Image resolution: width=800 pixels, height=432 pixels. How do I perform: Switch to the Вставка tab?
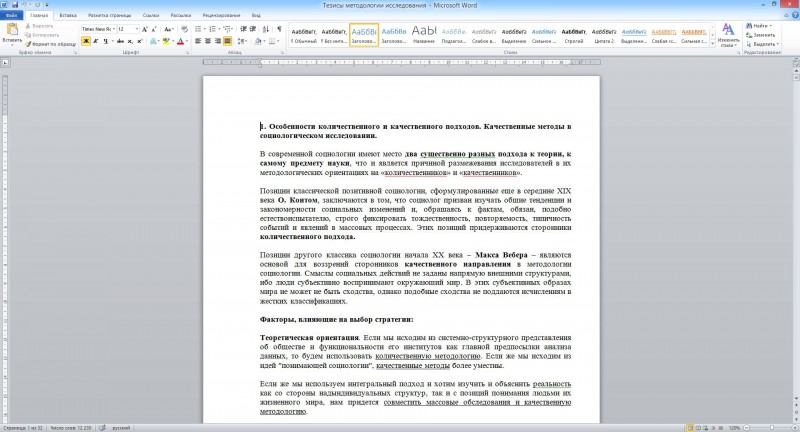[x=68, y=15]
